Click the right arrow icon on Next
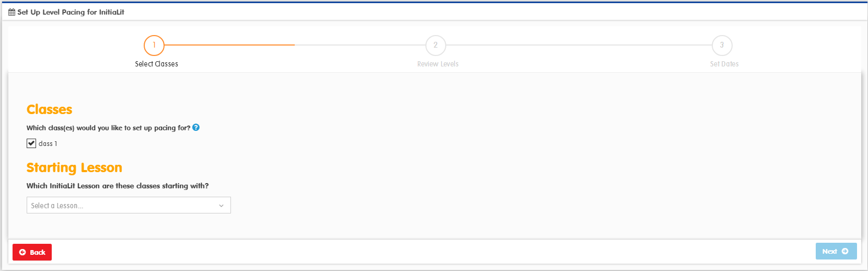This screenshot has width=868, height=271. 845,251
